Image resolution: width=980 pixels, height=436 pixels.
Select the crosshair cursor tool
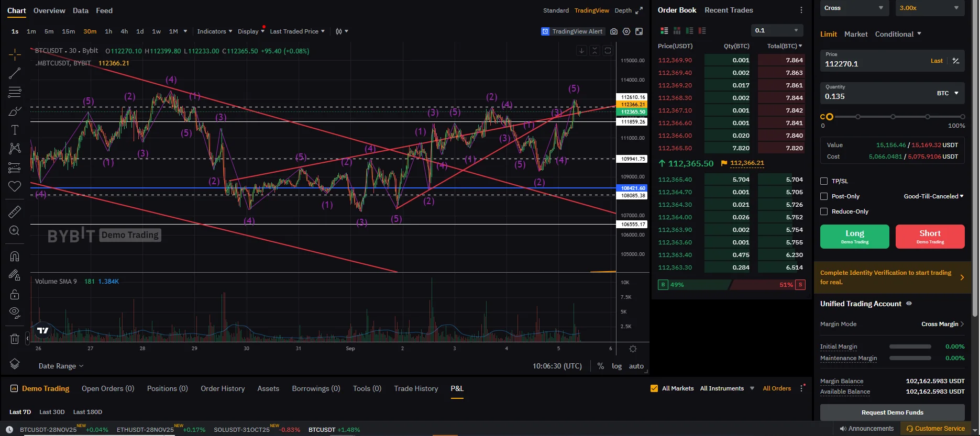[15, 54]
